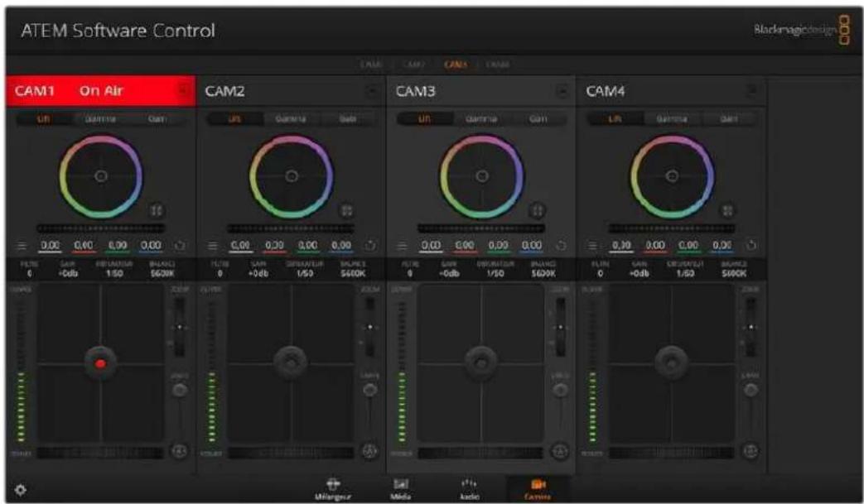Click CAM3 iris joystick button

(481, 362)
